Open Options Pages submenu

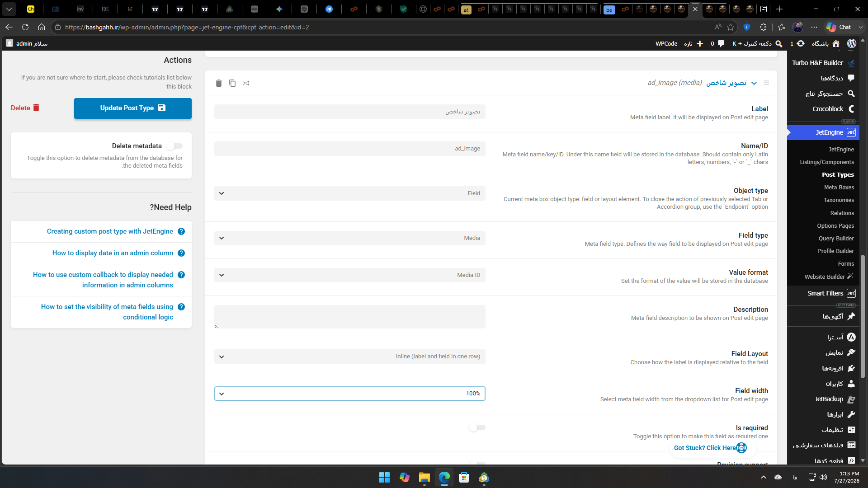tap(835, 226)
